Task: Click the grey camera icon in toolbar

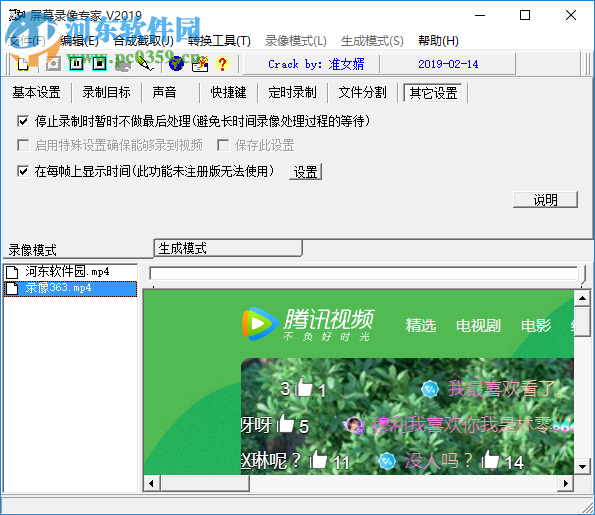Action: point(123,65)
